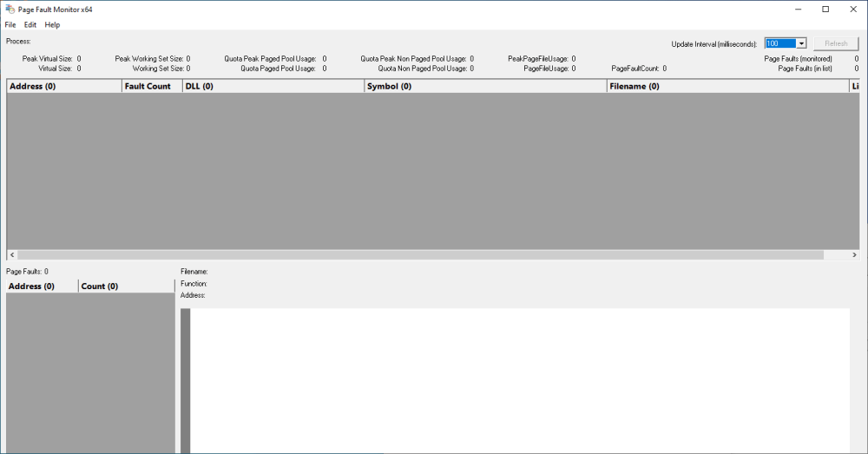Viewport: 868px width, 454px height.
Task: Click the Filename (0) column header
Action: click(x=728, y=86)
